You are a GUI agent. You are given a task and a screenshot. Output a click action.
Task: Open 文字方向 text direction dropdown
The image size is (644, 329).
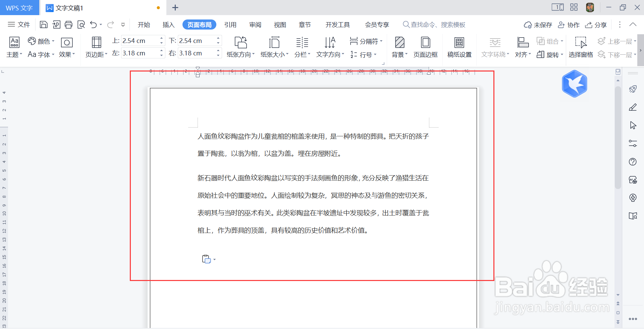[x=330, y=47]
